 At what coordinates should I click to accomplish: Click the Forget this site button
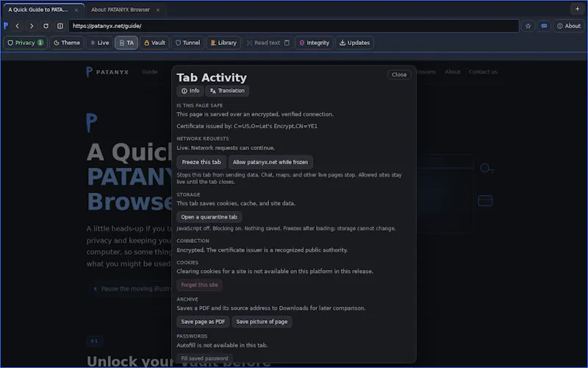pos(199,285)
